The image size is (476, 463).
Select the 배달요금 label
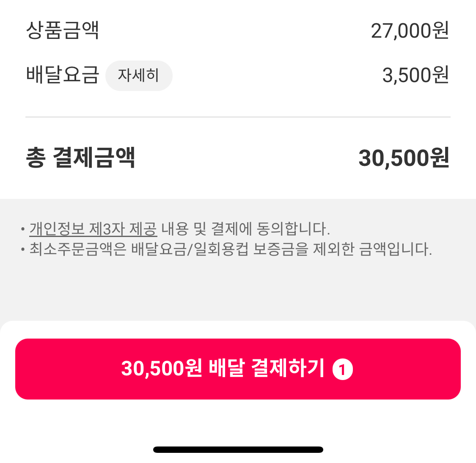click(63, 74)
